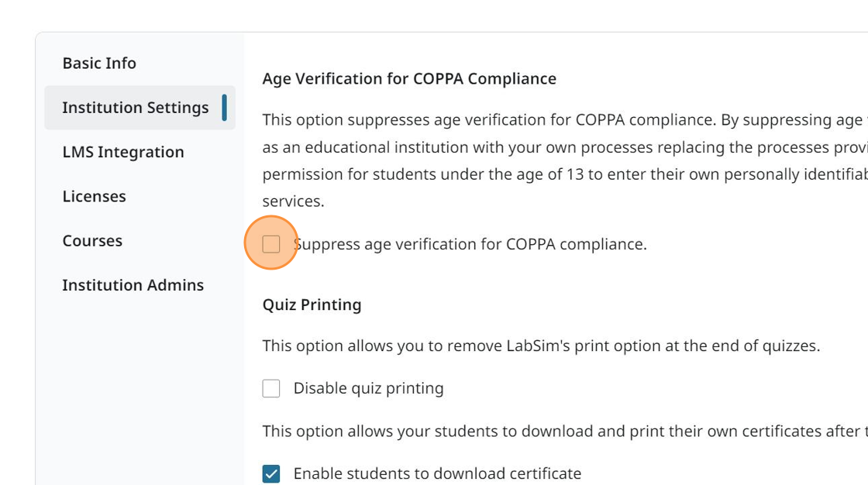Image resolution: width=868 pixels, height=485 pixels.
Task: Click the blue active-tab indicator bar
Action: [x=225, y=107]
